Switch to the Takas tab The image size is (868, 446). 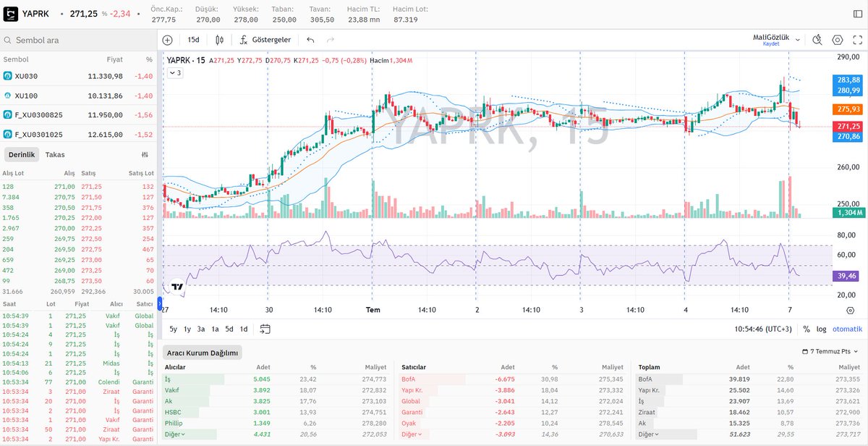click(x=55, y=154)
